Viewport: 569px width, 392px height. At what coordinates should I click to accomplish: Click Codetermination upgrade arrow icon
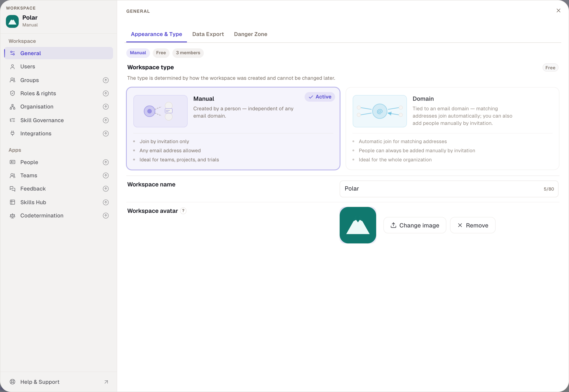pos(106,216)
